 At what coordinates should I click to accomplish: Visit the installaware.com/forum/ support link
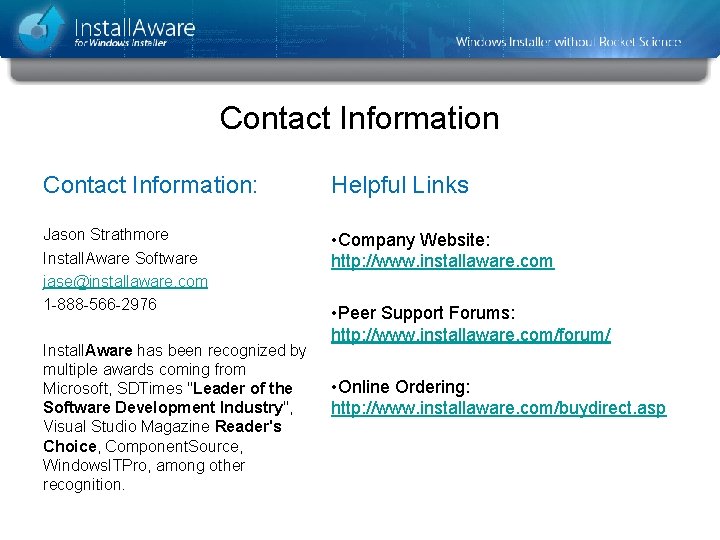point(471,335)
